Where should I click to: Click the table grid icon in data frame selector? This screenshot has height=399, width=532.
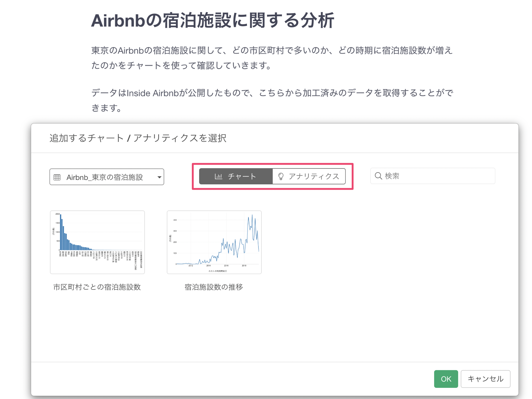coord(57,177)
